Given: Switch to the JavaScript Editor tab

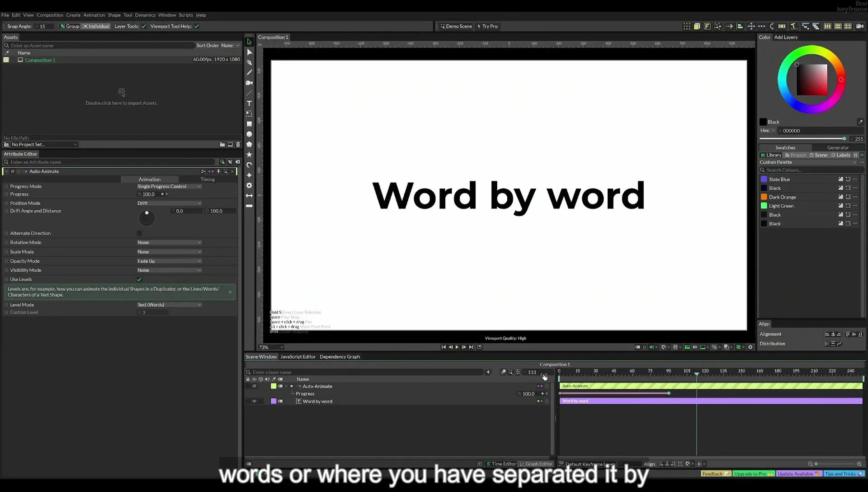Looking at the screenshot, I should point(298,357).
